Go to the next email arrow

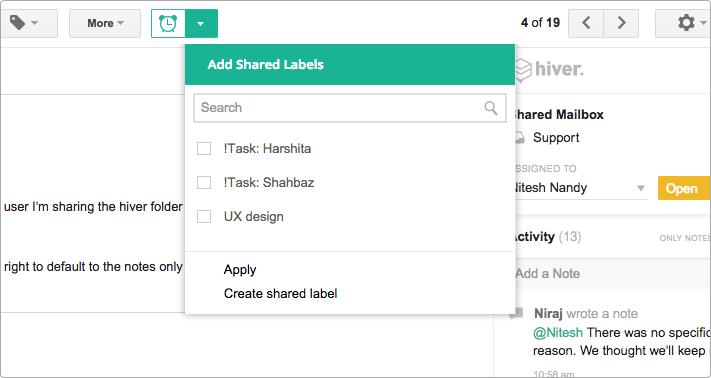click(x=621, y=23)
